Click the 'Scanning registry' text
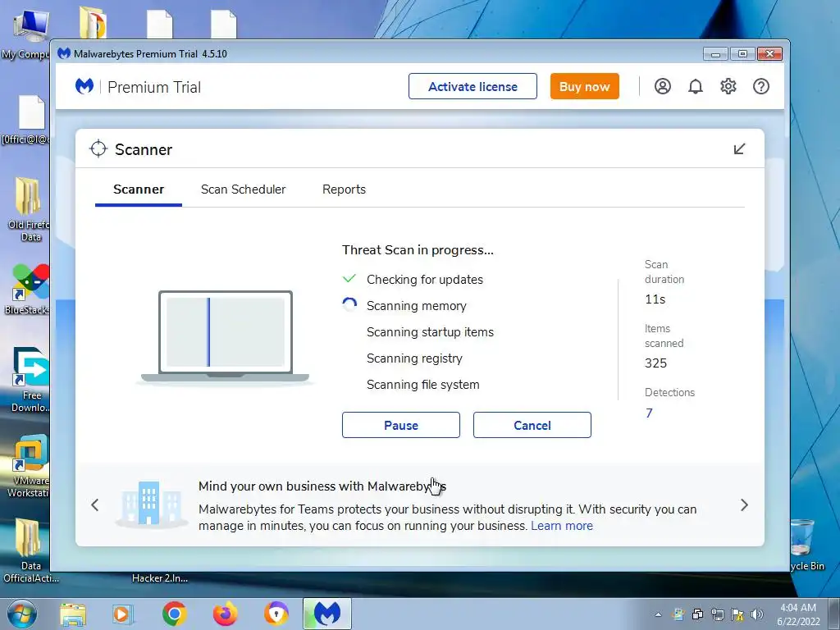 coord(414,358)
